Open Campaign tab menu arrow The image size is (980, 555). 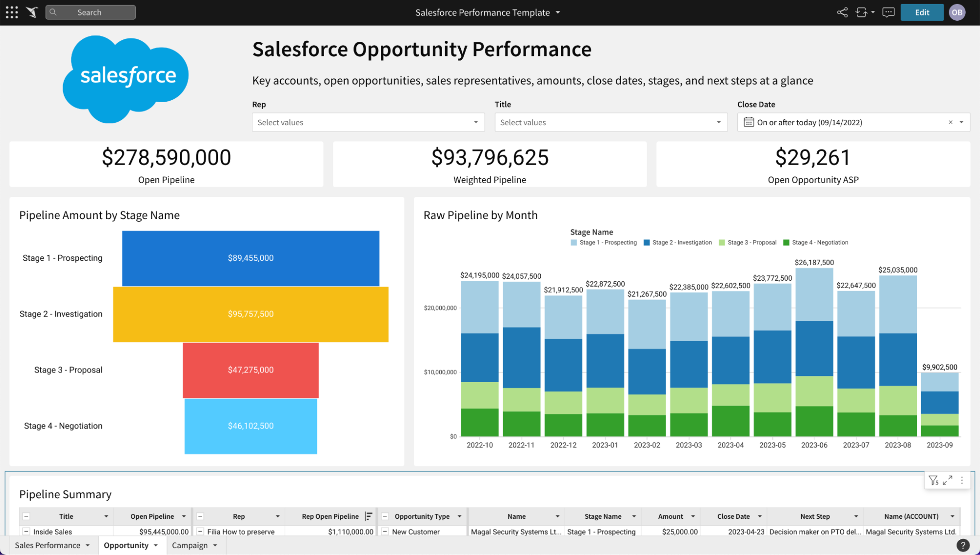(215, 546)
